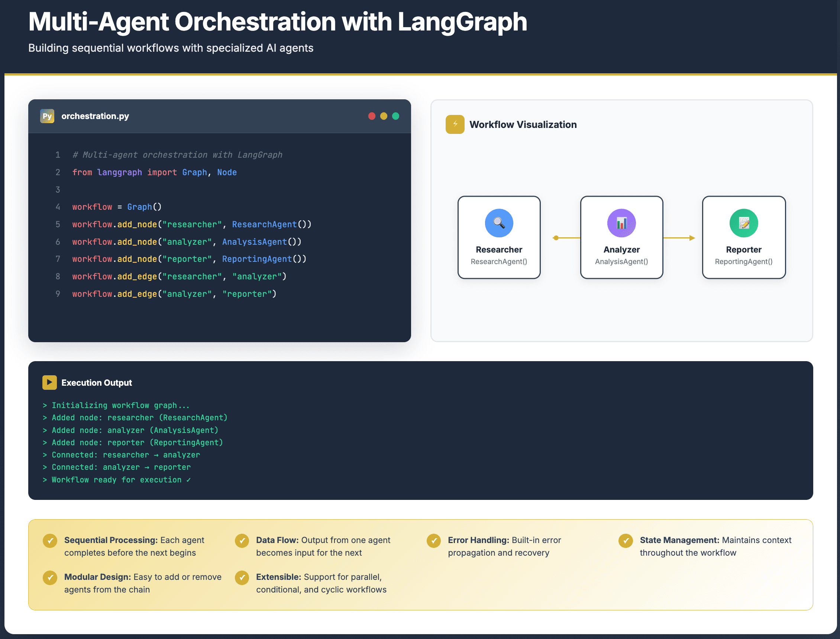Click the Execution Output heading
Image resolution: width=840 pixels, height=639 pixels.
click(97, 383)
